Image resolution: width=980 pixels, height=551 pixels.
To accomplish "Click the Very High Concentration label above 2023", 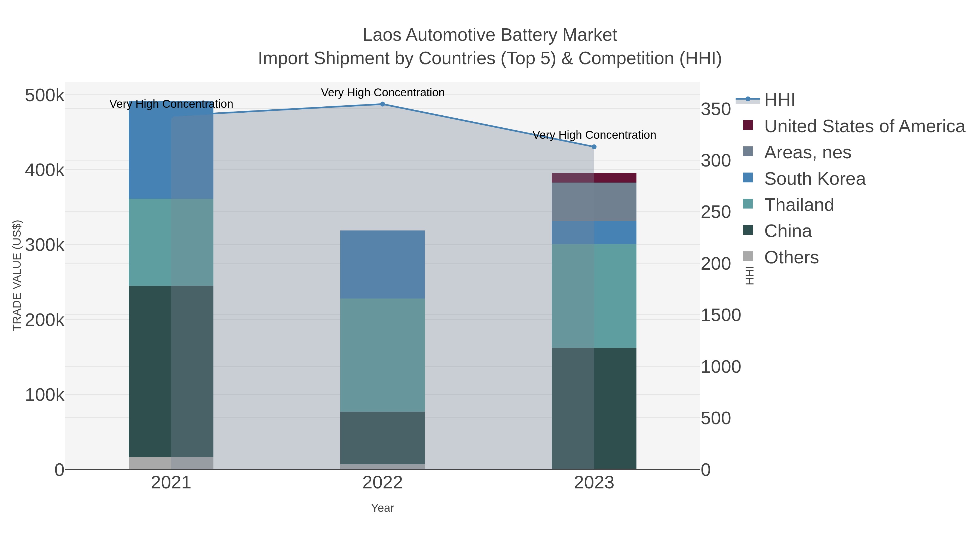I will click(594, 135).
